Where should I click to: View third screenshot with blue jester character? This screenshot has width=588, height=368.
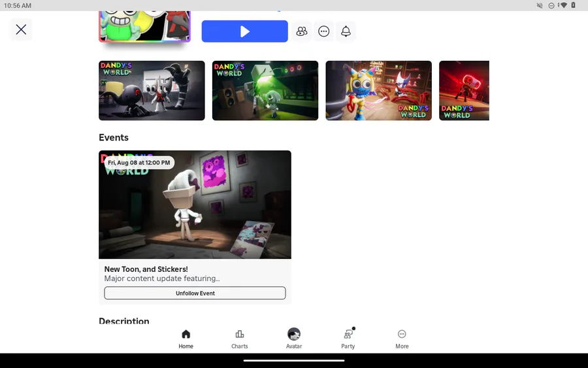point(378,90)
